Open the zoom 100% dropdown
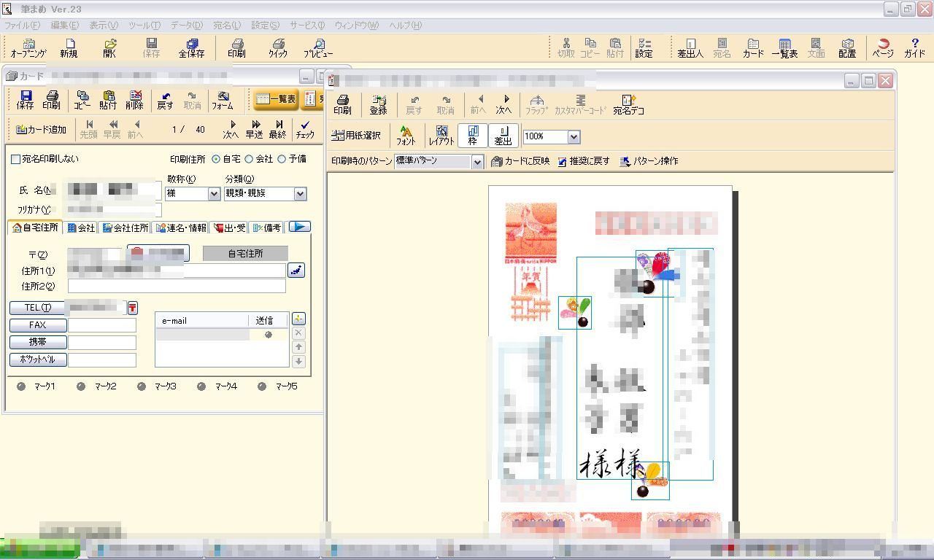Viewport: 934px width, 560px height. (574, 136)
